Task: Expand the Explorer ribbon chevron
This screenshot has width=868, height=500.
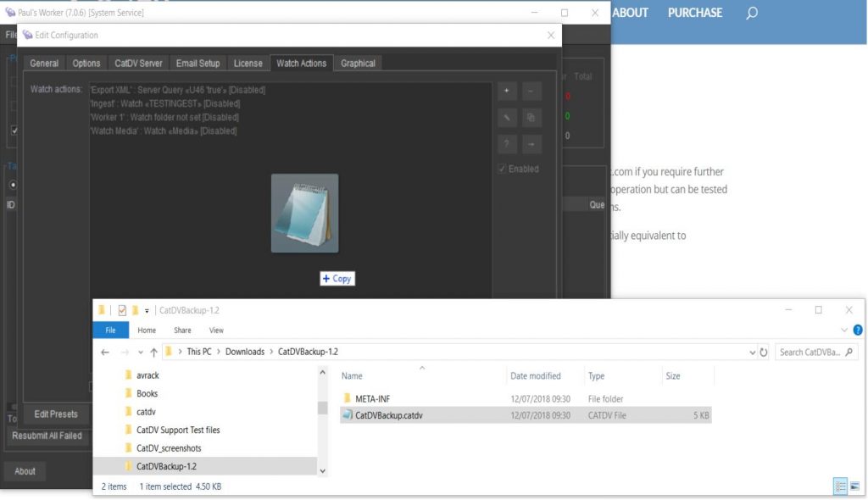Action: point(843,330)
